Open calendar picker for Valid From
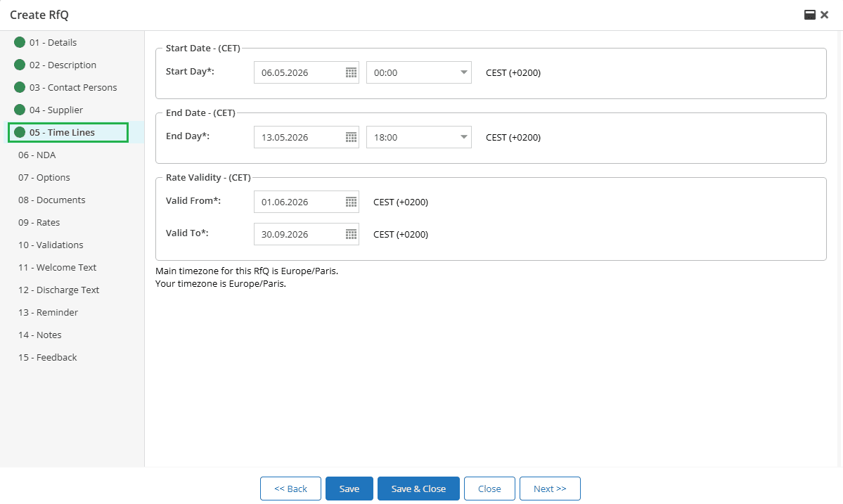 (351, 202)
